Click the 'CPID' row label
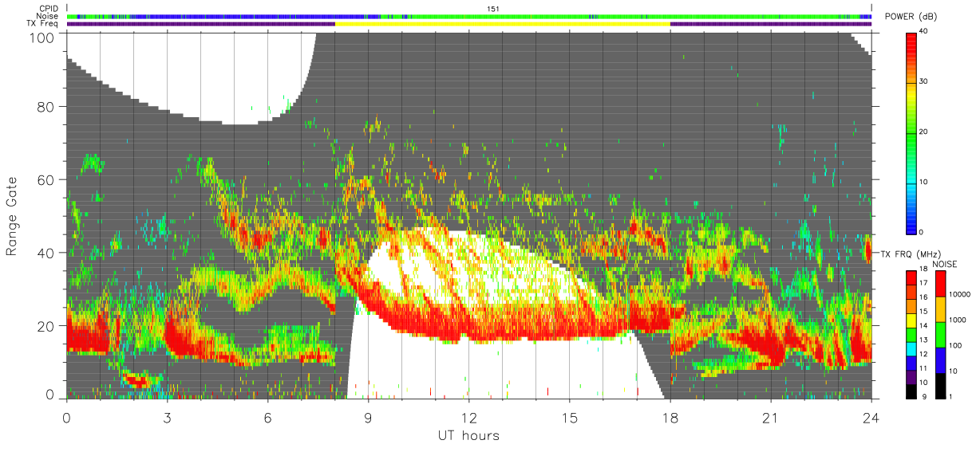Image resolution: width=980 pixels, height=452 pixels. coord(49,9)
